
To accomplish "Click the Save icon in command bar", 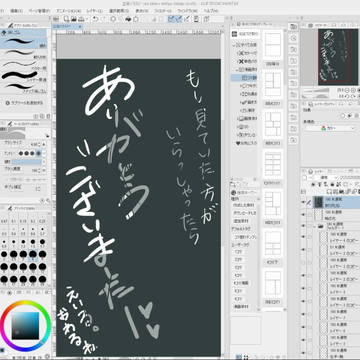I will click(x=81, y=19).
